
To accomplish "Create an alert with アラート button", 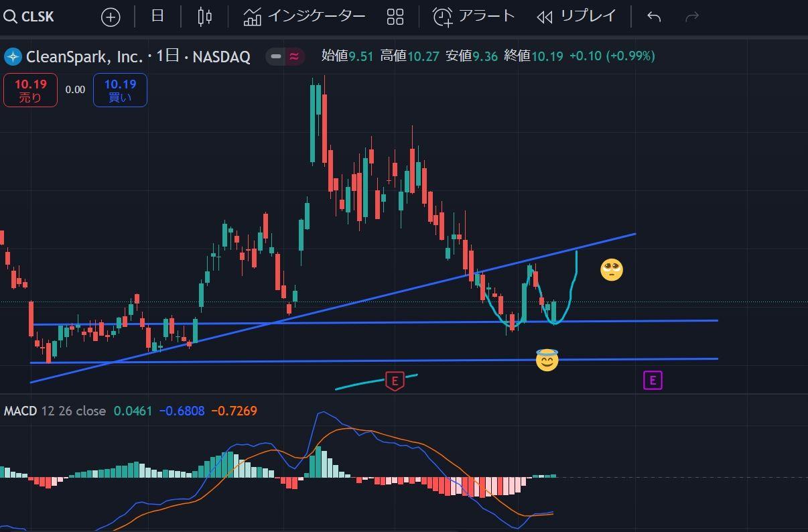I will [474, 17].
